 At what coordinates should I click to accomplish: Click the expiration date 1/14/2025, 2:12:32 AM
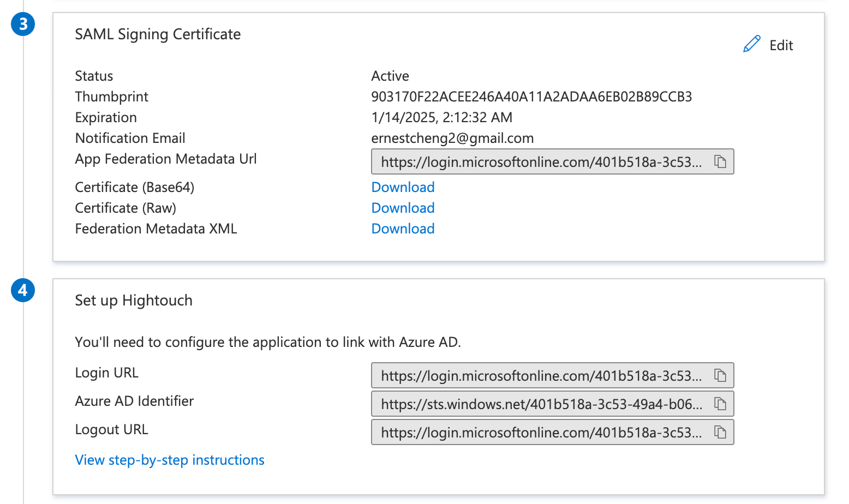442,117
